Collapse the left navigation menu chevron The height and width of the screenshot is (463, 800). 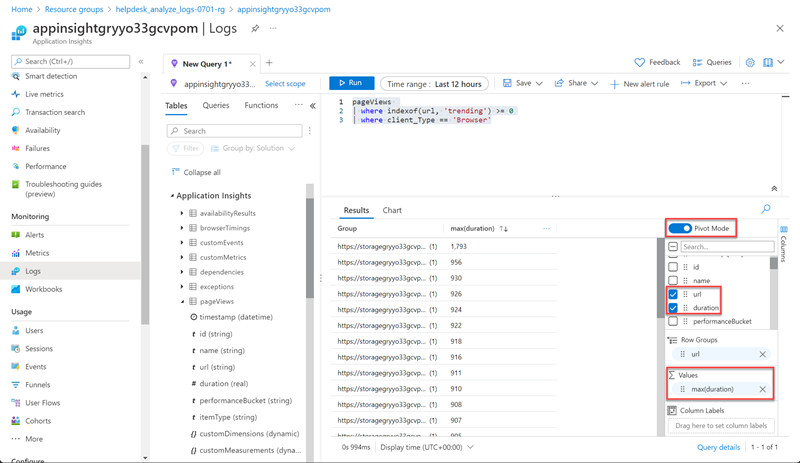(x=141, y=62)
